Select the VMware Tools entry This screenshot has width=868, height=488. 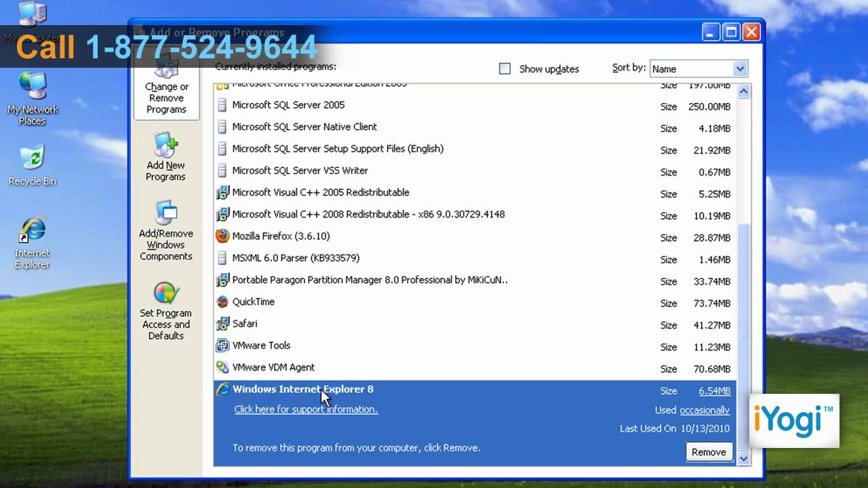tap(473, 346)
